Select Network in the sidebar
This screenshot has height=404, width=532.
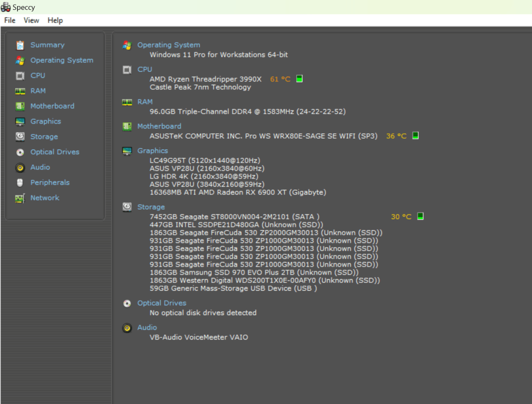click(45, 198)
